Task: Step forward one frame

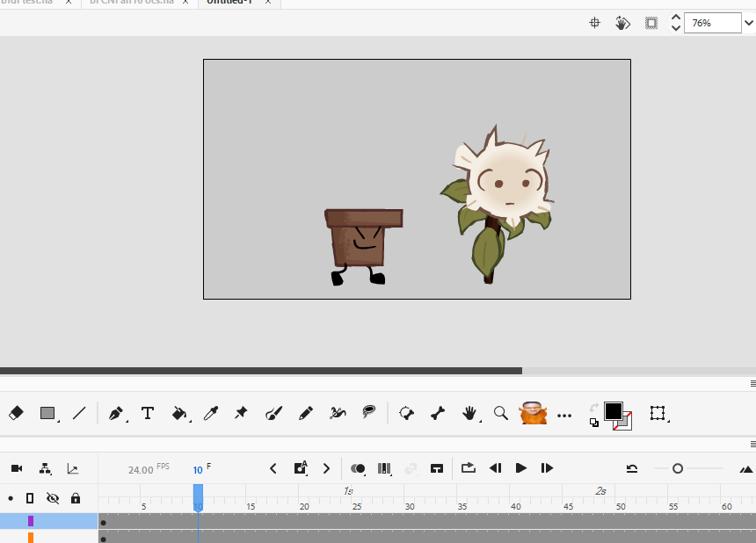Action: click(x=547, y=467)
